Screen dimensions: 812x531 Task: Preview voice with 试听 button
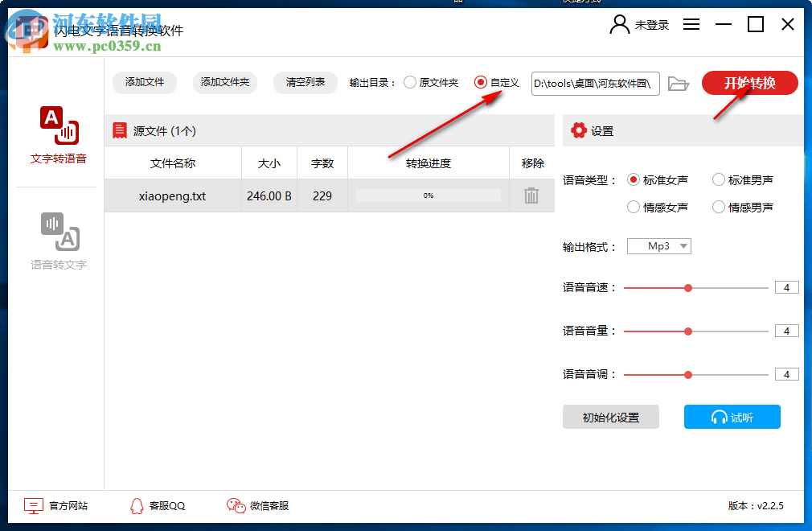point(732,417)
